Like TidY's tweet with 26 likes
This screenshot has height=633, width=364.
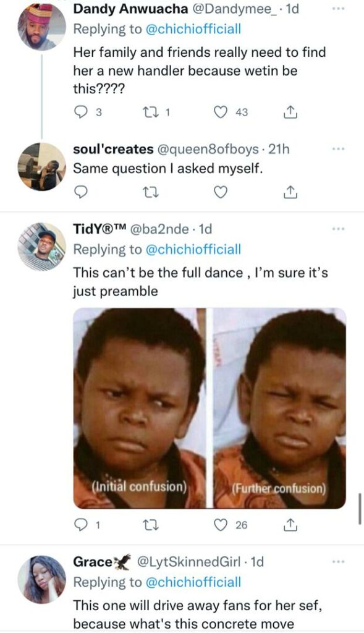(x=221, y=525)
